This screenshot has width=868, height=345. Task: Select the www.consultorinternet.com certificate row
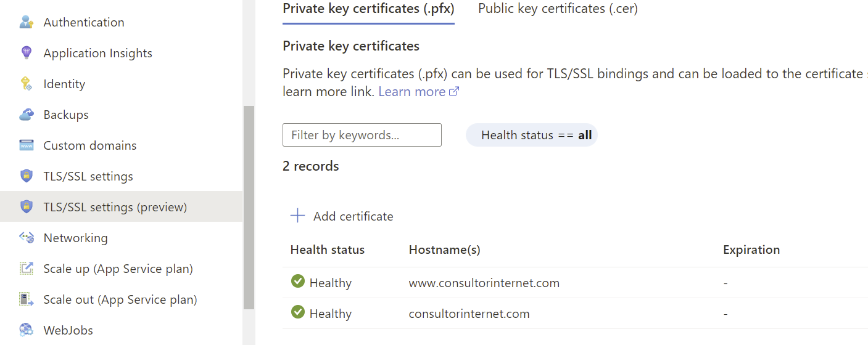(x=575, y=283)
